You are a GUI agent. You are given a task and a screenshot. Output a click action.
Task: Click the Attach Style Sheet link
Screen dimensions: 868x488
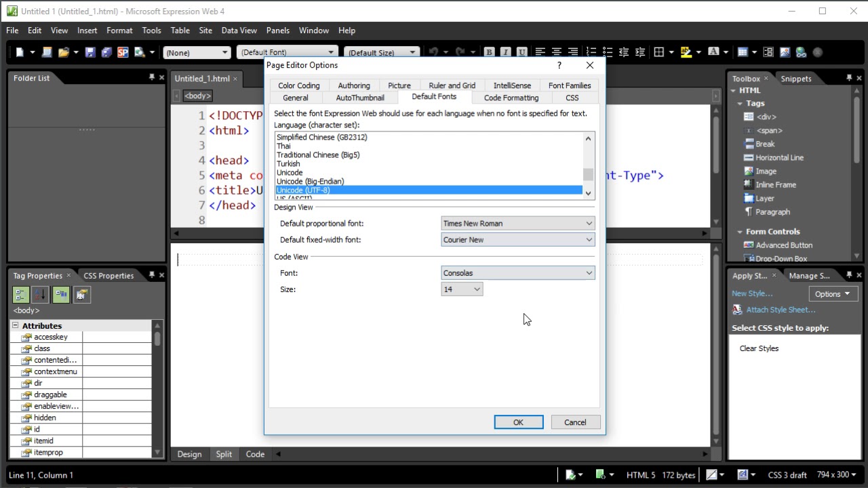tap(781, 310)
